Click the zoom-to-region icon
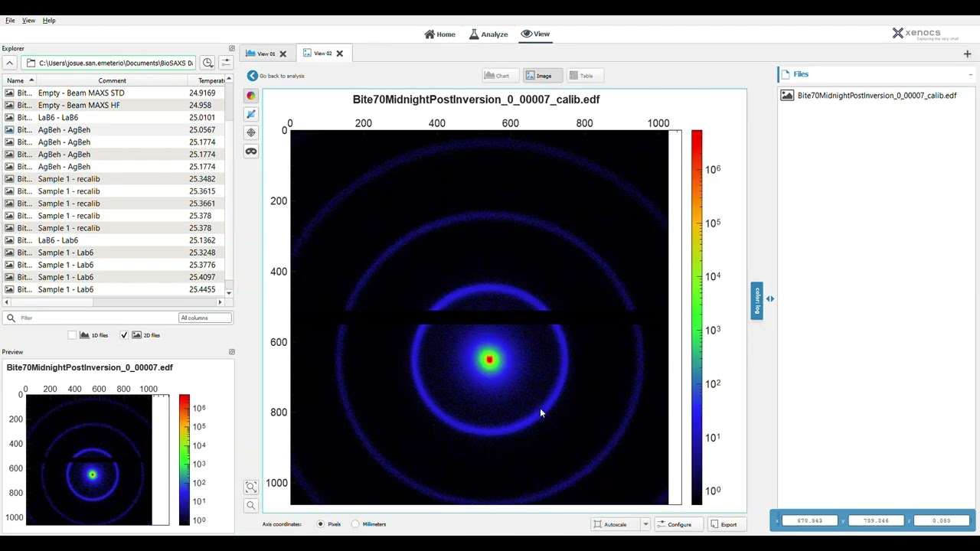The height and width of the screenshot is (551, 980). pyautogui.click(x=251, y=487)
